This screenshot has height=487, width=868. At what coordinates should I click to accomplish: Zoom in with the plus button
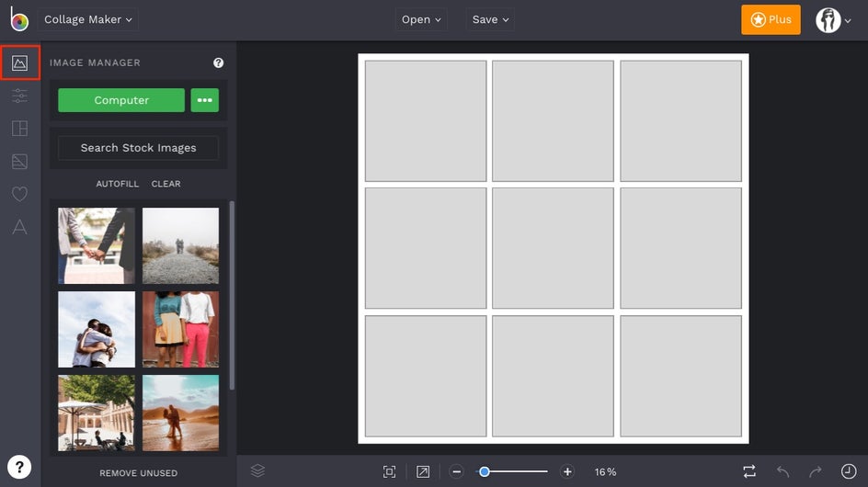point(567,471)
